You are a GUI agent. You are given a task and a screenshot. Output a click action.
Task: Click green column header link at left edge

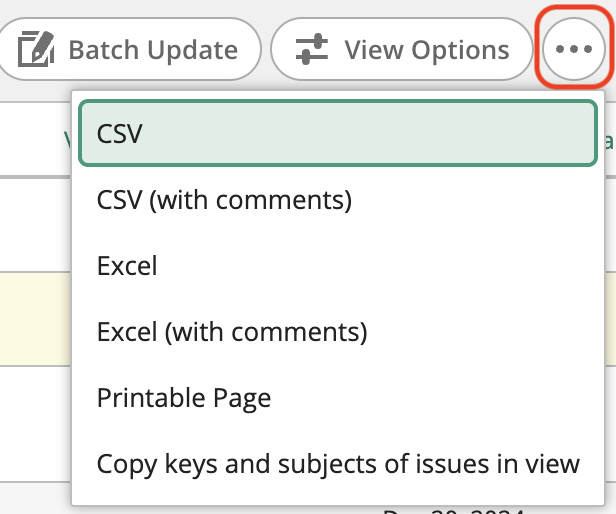[x=68, y=140]
